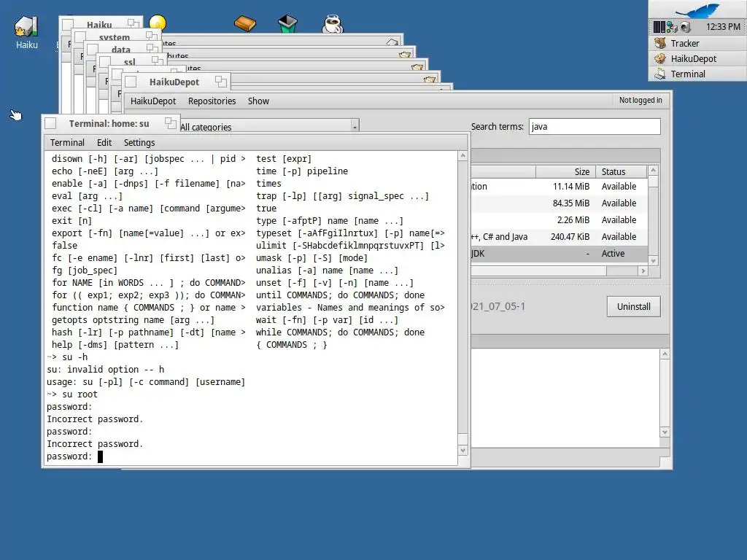Click the Haiku Tracker window title tab
The image size is (747, 560).
click(x=99, y=24)
